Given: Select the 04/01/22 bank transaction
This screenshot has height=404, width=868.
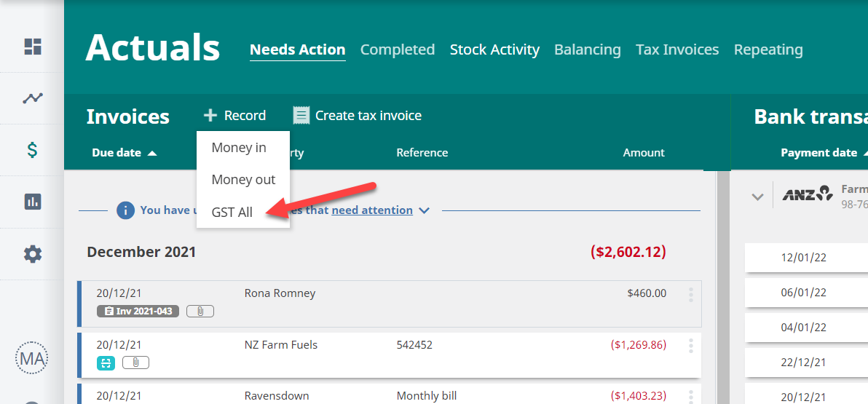Looking at the screenshot, I should 806,327.
